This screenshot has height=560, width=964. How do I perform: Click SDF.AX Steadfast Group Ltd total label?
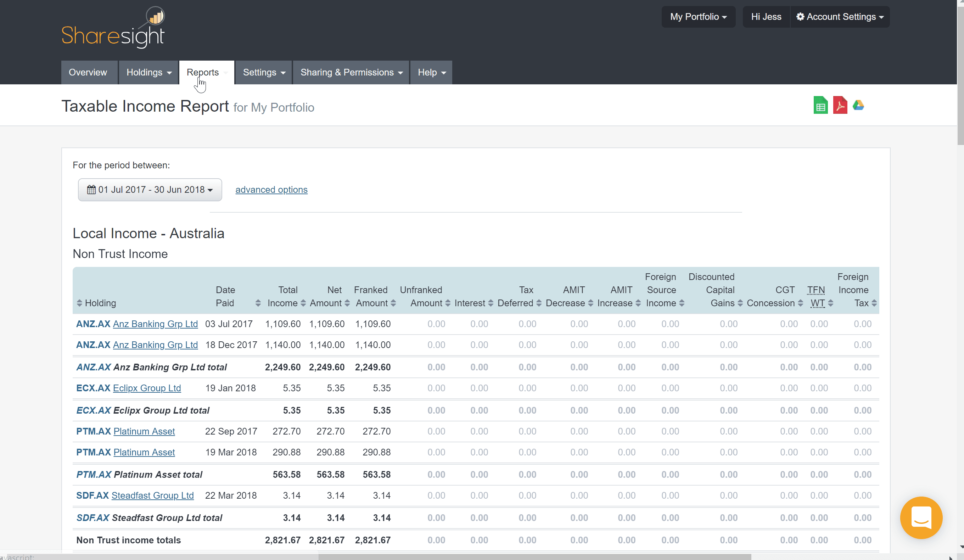pyautogui.click(x=149, y=518)
